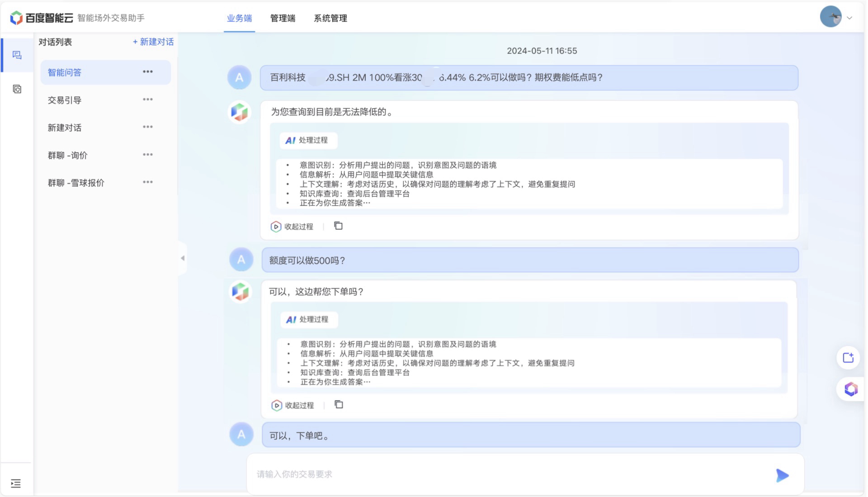This screenshot has height=497, width=868.
Task: Click second answer's 意图识别 line
Action: (398, 344)
